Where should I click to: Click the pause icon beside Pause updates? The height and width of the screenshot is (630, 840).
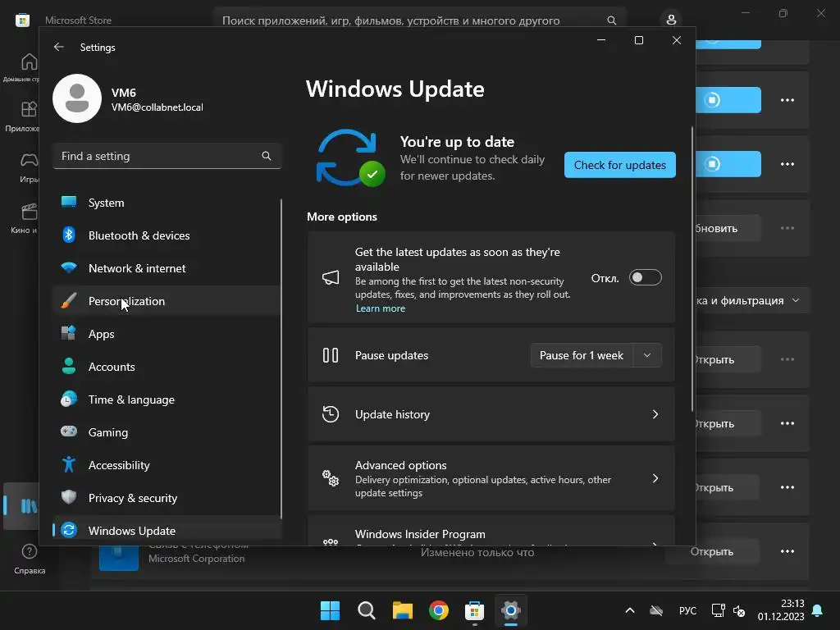pyautogui.click(x=331, y=355)
